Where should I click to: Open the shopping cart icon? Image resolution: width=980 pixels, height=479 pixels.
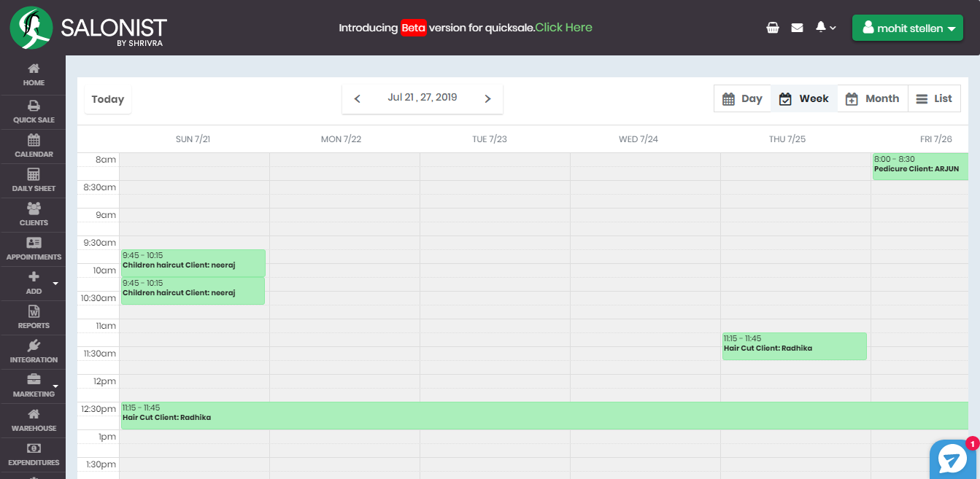tap(772, 27)
